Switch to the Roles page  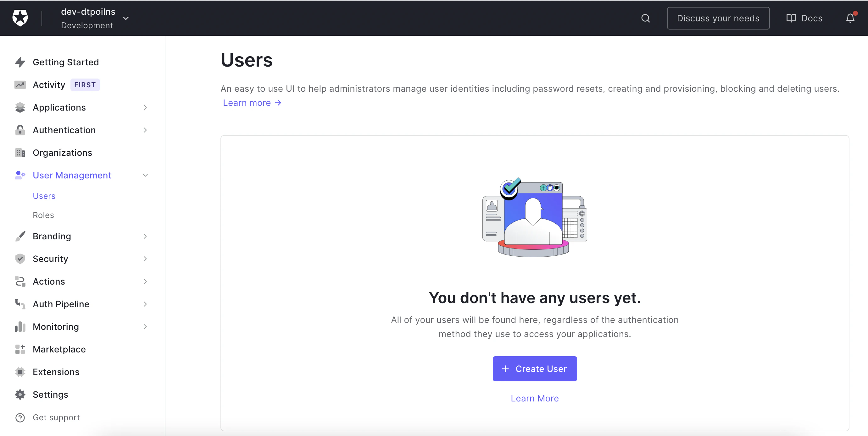click(x=43, y=215)
